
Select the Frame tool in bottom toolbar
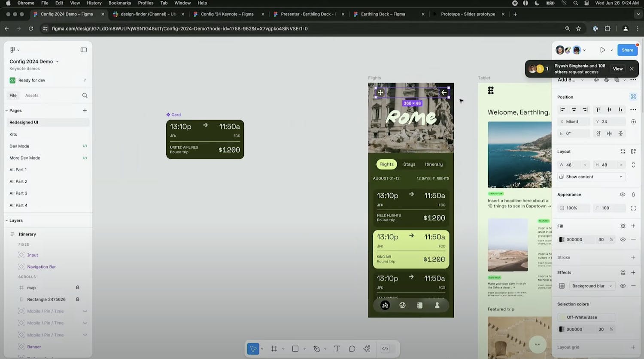click(x=274, y=349)
